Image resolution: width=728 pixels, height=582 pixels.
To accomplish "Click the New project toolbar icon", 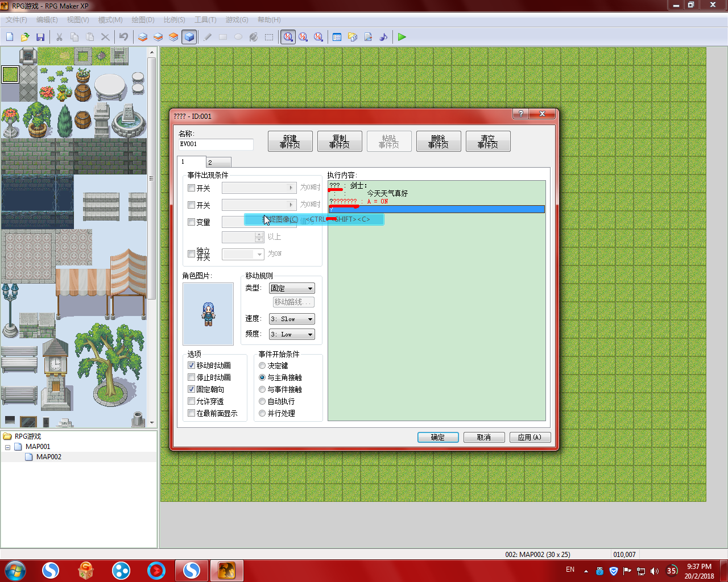I will [x=10, y=37].
